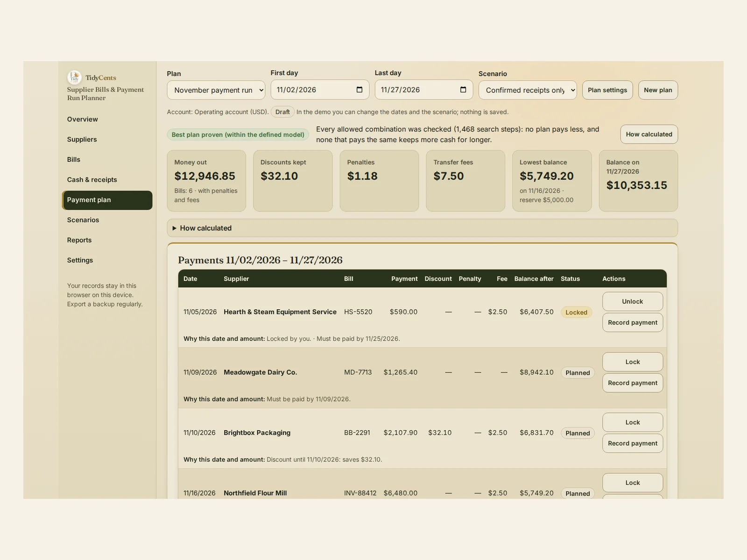747x560 pixels.
Task: Click the Money out $12,946.85 card
Action: pos(206,181)
